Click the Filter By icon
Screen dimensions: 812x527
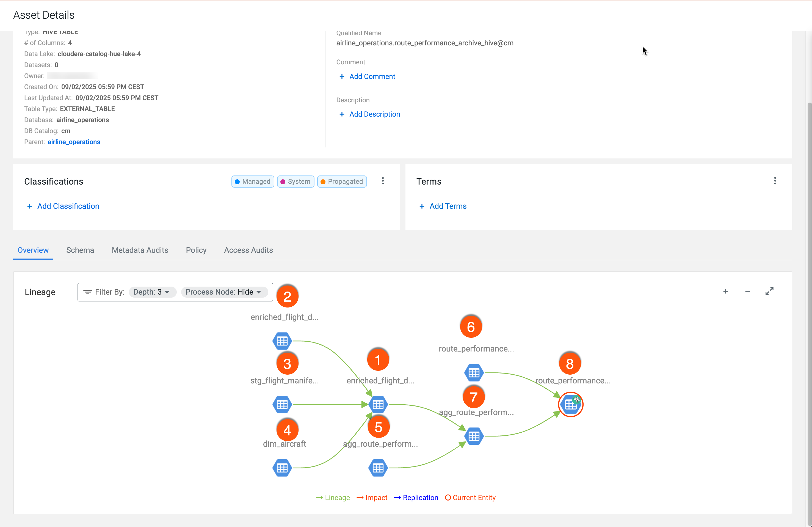coord(87,292)
